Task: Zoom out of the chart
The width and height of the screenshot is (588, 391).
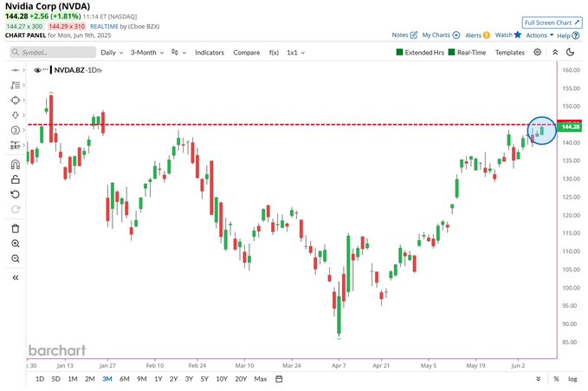Action: click(x=16, y=258)
